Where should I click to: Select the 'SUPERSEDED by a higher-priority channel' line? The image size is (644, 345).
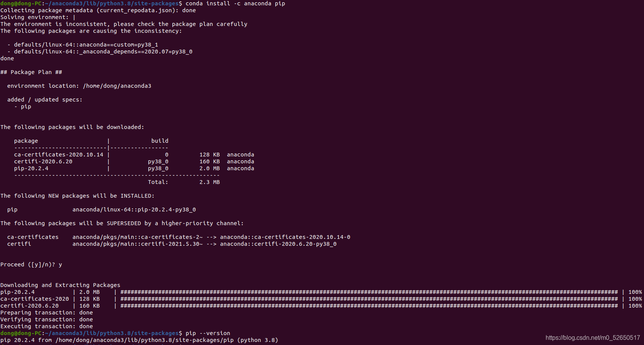pyautogui.click(x=122, y=223)
